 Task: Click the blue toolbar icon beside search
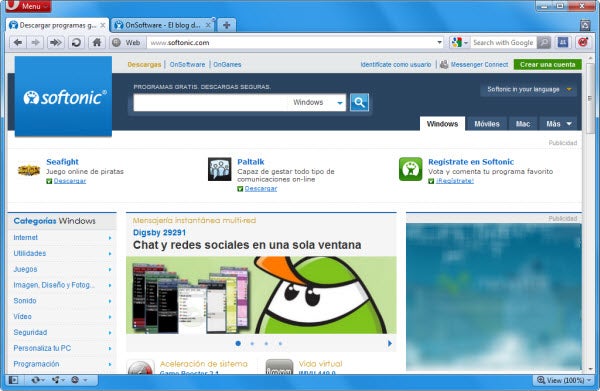pos(563,42)
